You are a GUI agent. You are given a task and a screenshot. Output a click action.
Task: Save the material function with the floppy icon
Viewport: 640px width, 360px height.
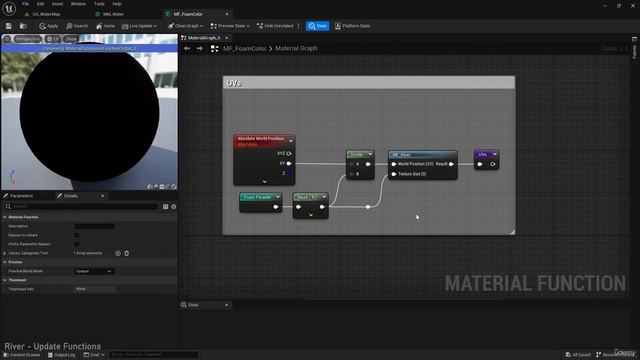(x=9, y=26)
